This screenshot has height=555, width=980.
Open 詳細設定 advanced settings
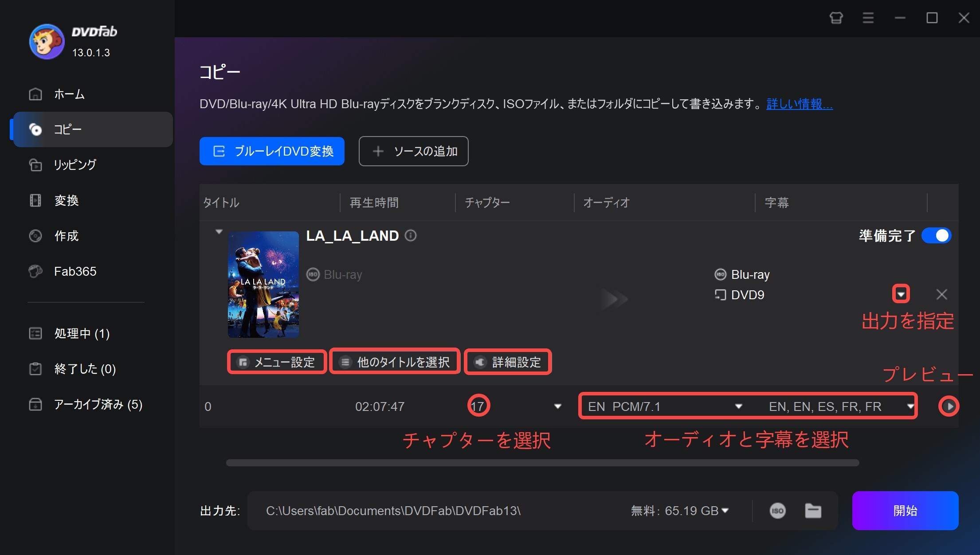pos(508,362)
